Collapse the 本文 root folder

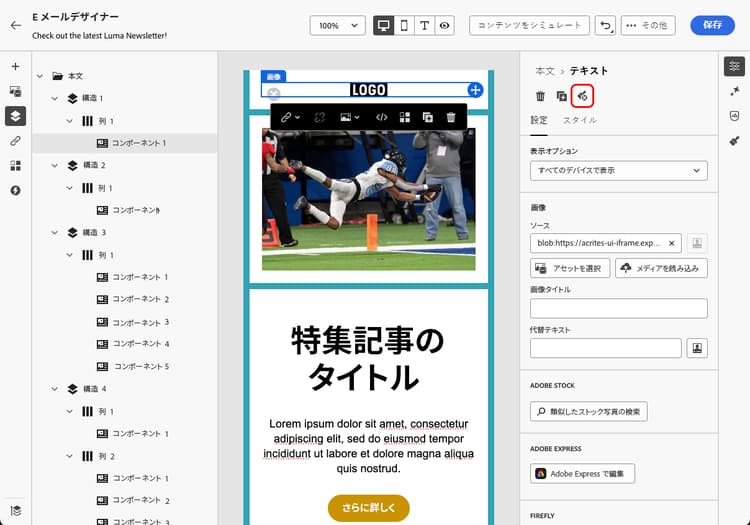pos(40,76)
